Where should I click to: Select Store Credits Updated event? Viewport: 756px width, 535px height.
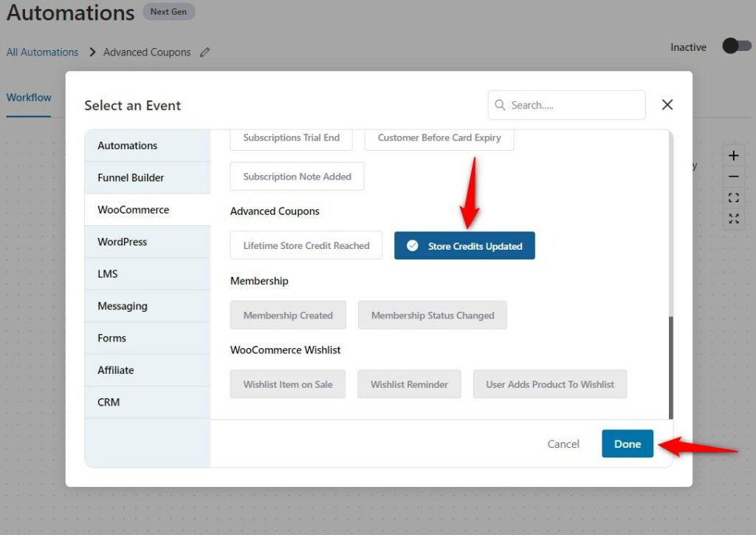click(x=464, y=245)
